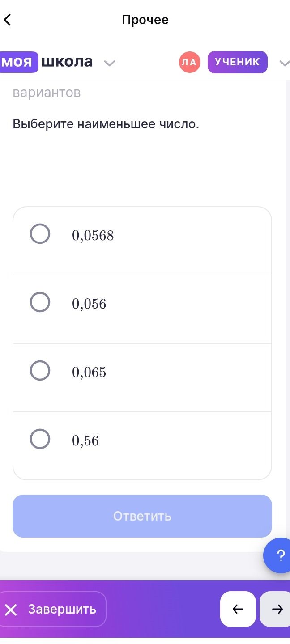Open the моя школа logo
Viewport: 290px width, 644px height.
coord(47,62)
